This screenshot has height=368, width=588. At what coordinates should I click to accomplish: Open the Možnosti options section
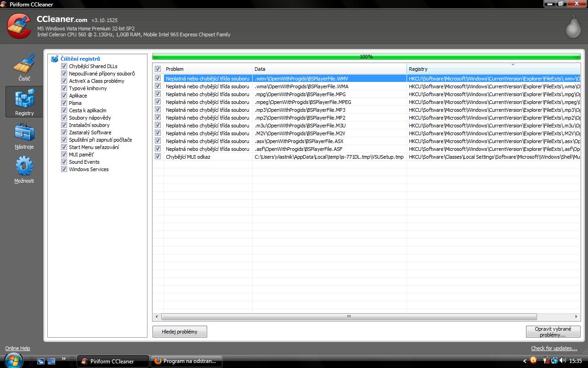point(24,169)
